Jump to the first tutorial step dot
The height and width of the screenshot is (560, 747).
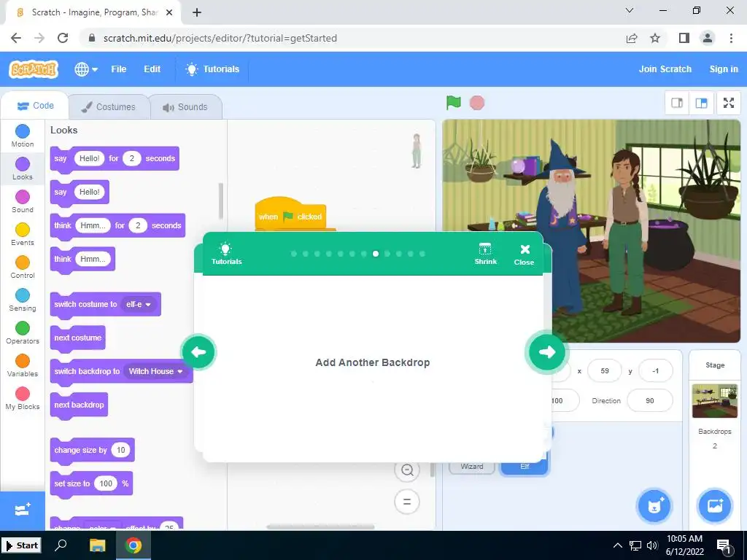point(294,254)
